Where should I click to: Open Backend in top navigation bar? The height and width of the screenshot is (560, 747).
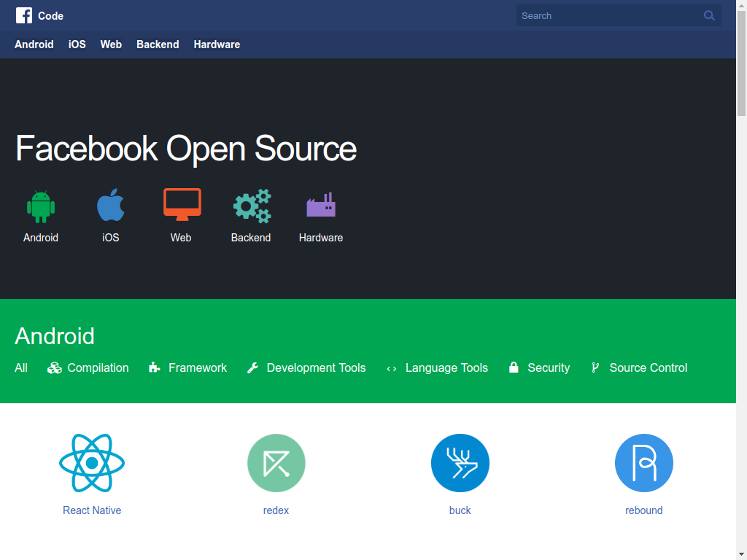click(158, 44)
